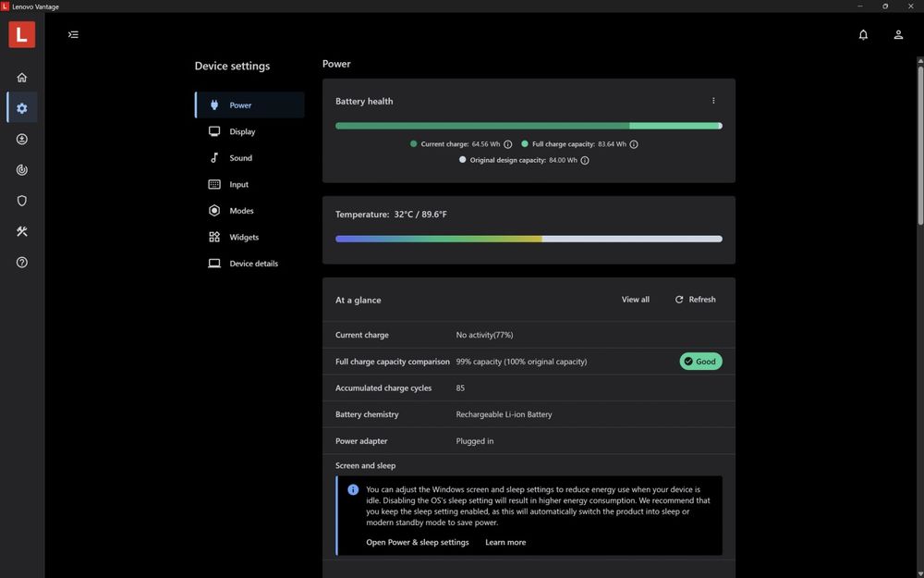This screenshot has height=578, width=924.
Task: Click the red Lenovo L logo
Action: click(22, 34)
